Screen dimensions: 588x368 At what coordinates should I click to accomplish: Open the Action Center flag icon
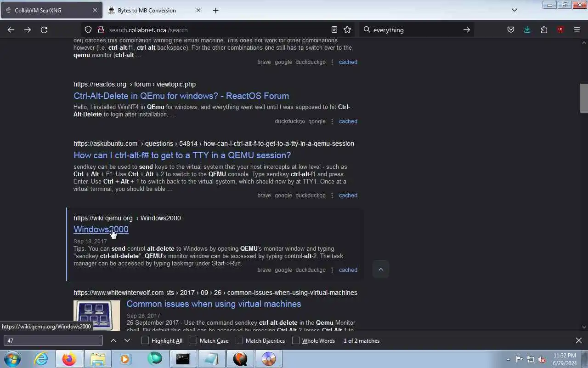pos(519,359)
